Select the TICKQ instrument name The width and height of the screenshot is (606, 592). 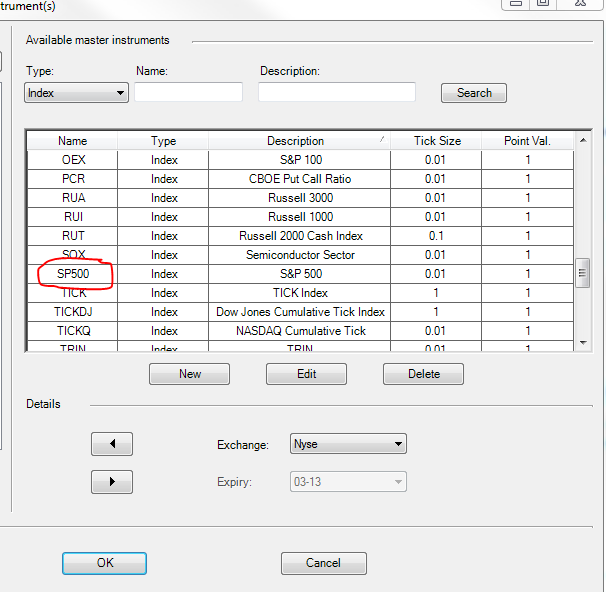pos(73,331)
